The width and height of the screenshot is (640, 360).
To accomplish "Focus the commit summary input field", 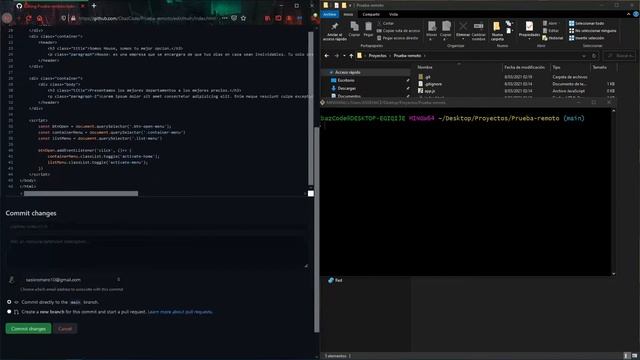I will [x=157, y=226].
